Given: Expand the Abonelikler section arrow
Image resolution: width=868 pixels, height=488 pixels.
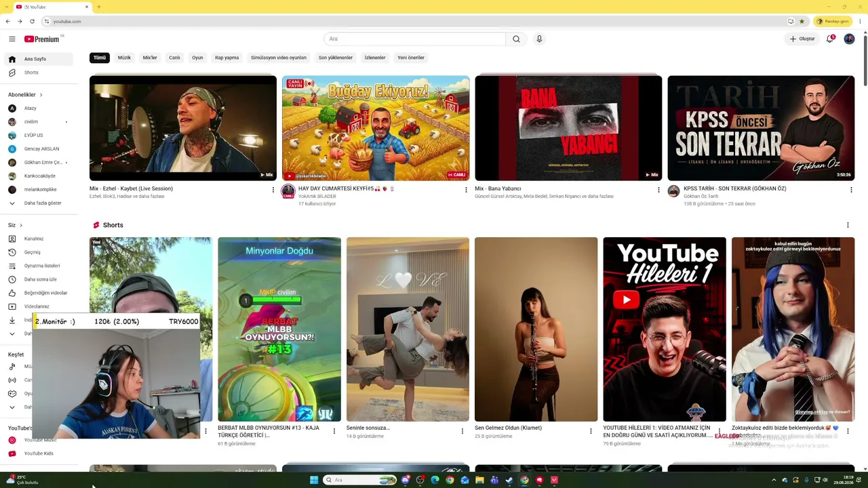Looking at the screenshot, I should click(41, 95).
